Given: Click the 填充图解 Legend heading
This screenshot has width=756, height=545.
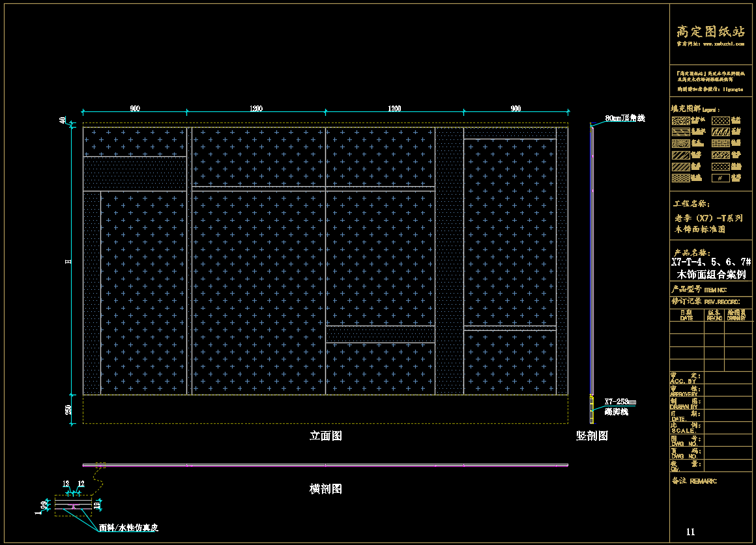Looking at the screenshot, I should (x=694, y=109).
